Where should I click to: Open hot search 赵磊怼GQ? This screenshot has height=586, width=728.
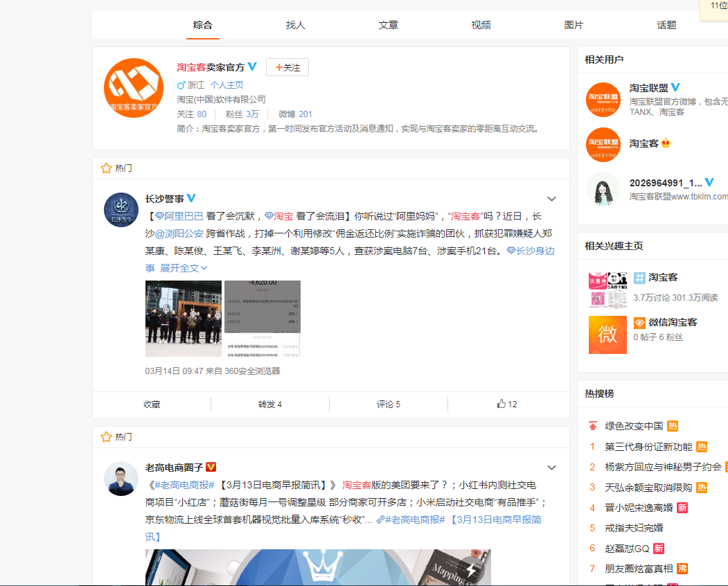(x=627, y=549)
